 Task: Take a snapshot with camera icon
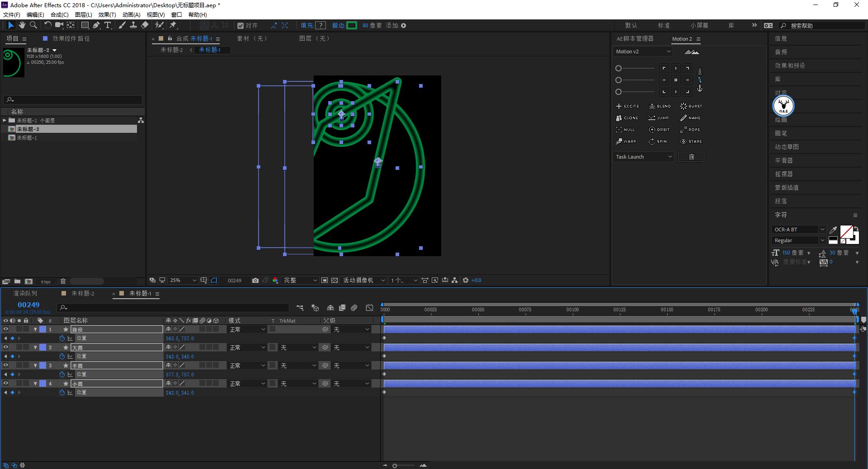click(255, 280)
